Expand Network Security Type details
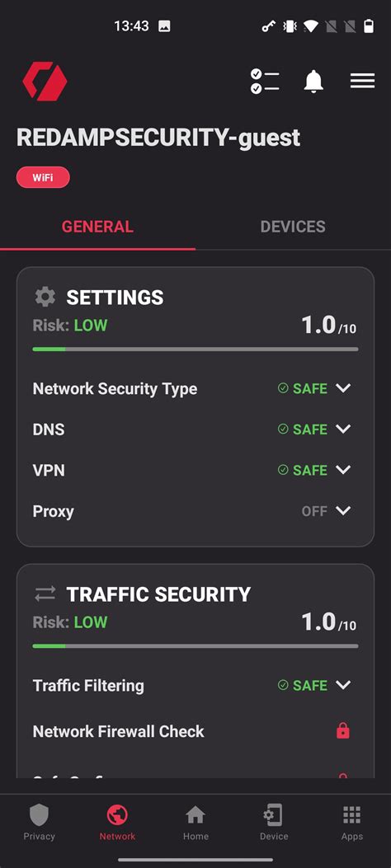Image resolution: width=391 pixels, height=868 pixels. [343, 388]
